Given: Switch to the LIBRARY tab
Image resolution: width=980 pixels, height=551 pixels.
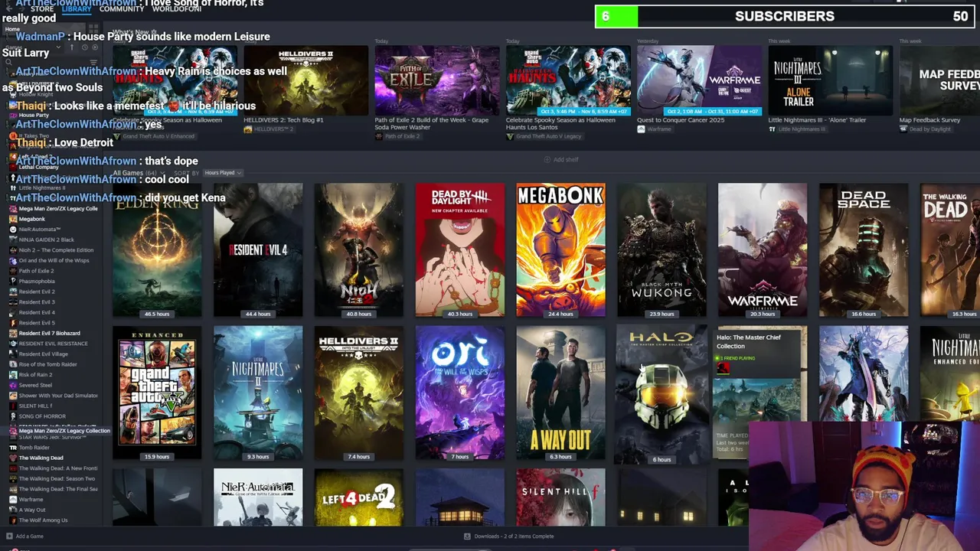Looking at the screenshot, I should point(77,8).
